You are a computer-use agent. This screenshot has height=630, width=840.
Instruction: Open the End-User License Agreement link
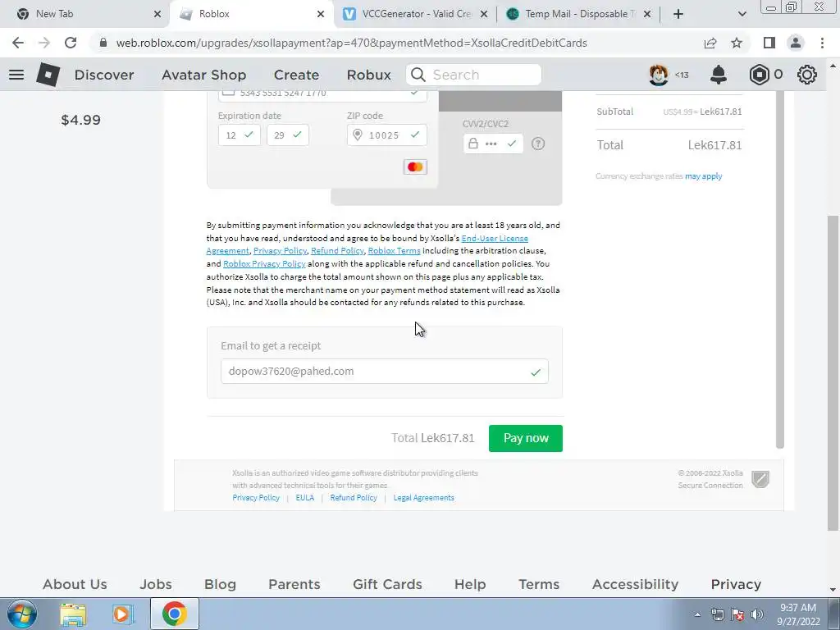(x=495, y=239)
